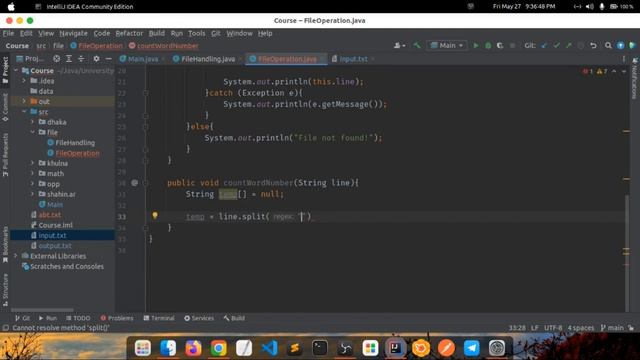Screen dimensions: 640x360
Task: Expand the dhaka package
Action: tap(32, 122)
